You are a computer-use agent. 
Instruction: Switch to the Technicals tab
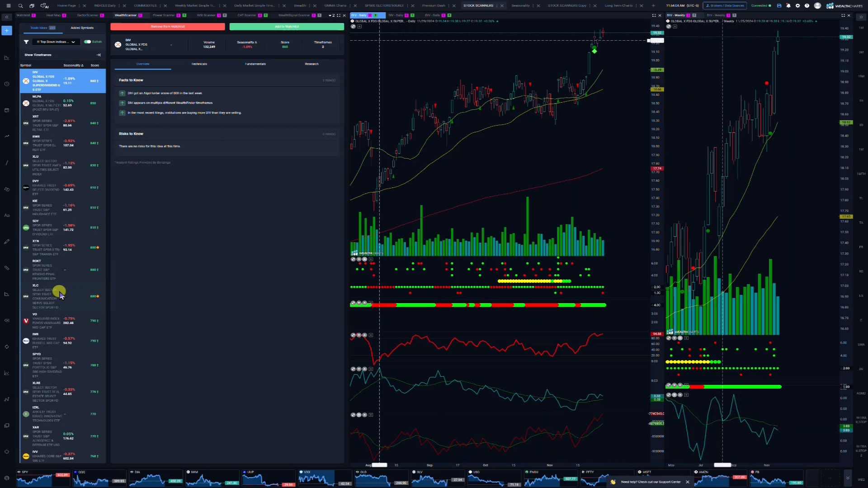pyautogui.click(x=199, y=64)
